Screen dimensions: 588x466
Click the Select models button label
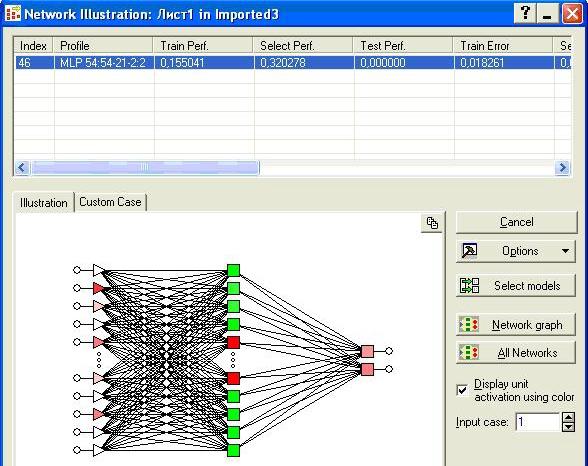527,286
